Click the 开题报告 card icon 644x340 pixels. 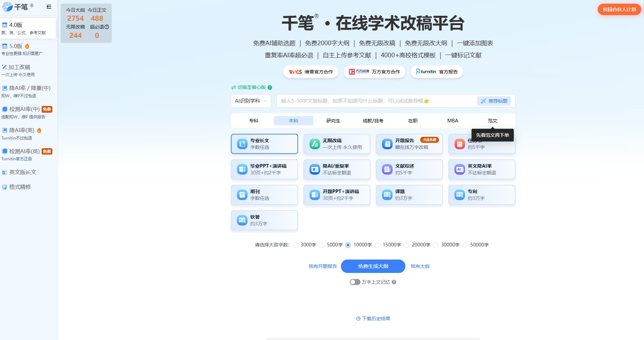387,144
